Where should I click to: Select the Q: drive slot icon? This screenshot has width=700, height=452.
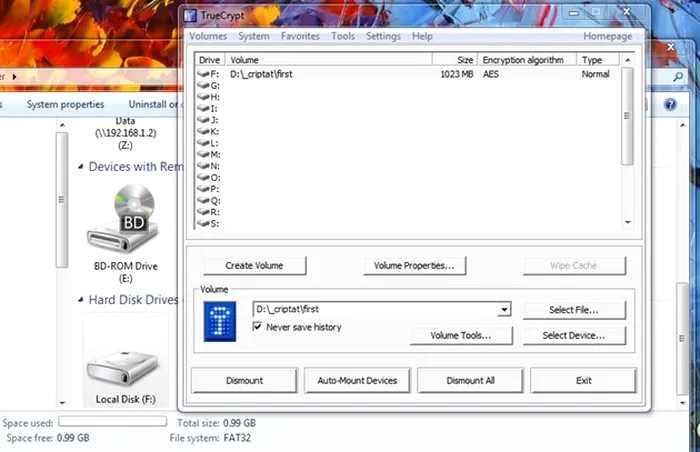[x=203, y=201]
